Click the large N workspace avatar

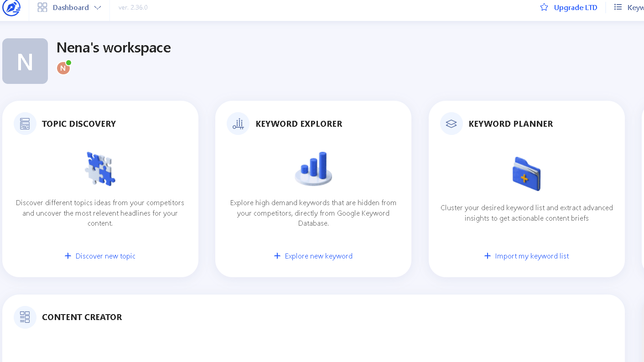25,61
